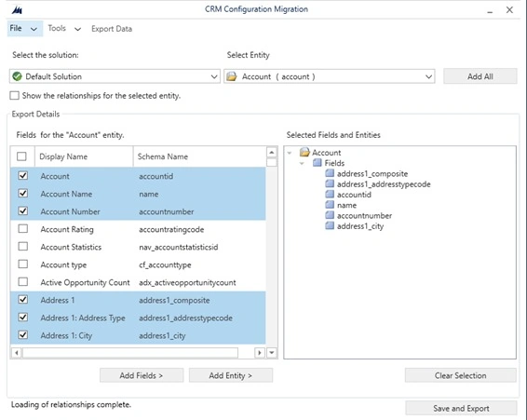Select address1_composite field icon in tree
Image resolution: width=527 pixels, height=420 pixels.
click(330, 173)
